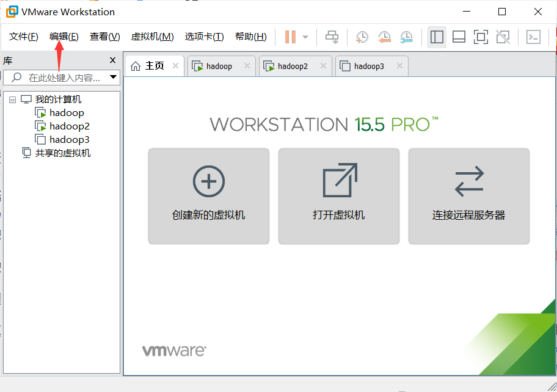Collapse the 我的计算机 tree node

coord(12,100)
